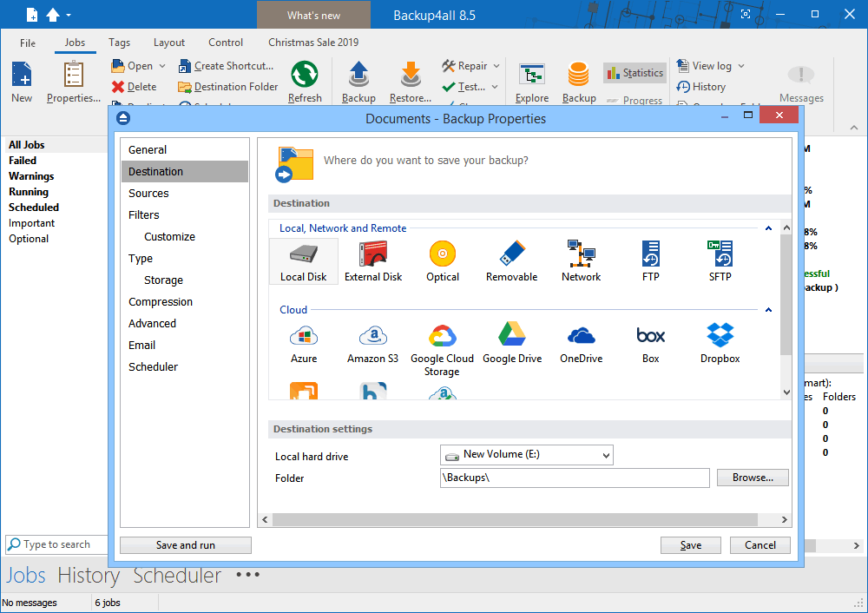Open Destination Folder from ribbon
The height and width of the screenshot is (613, 868).
[228, 87]
